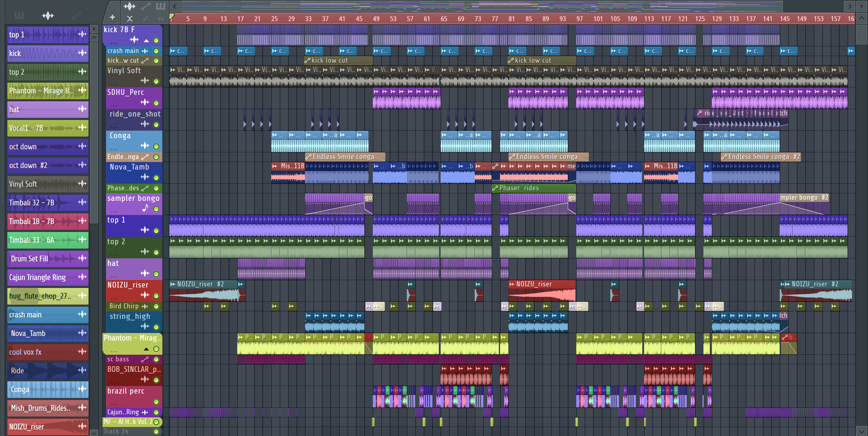The image size is (868, 436).
Task: Select the Timbali 32 - 7B picker item
Action: pyautogui.click(x=48, y=202)
